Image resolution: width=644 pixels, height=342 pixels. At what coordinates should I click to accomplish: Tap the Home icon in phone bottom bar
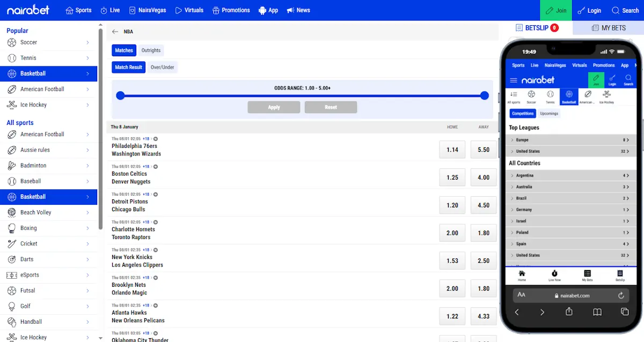click(x=522, y=272)
